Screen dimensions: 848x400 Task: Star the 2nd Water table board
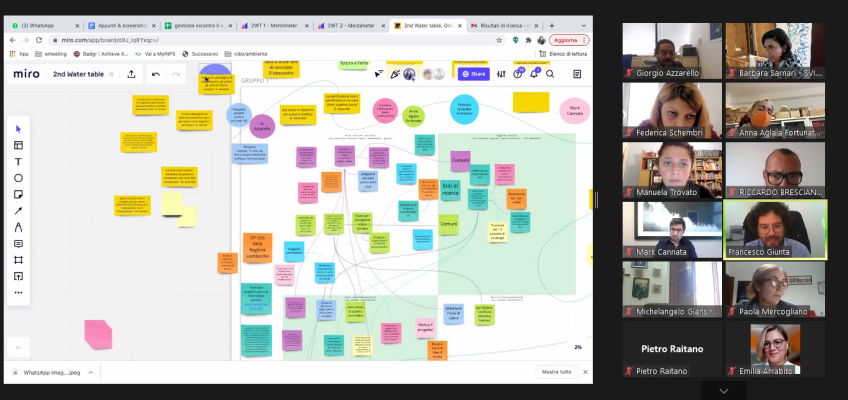[111, 74]
